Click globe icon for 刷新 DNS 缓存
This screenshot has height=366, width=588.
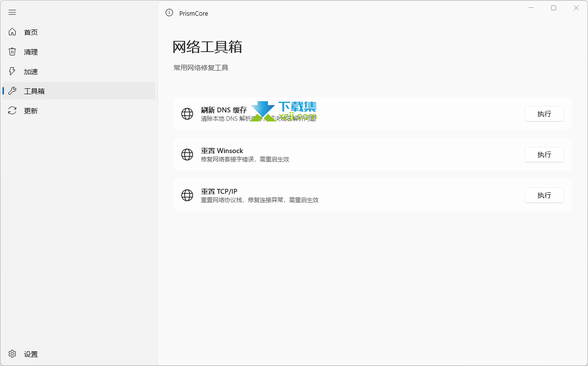click(x=187, y=114)
